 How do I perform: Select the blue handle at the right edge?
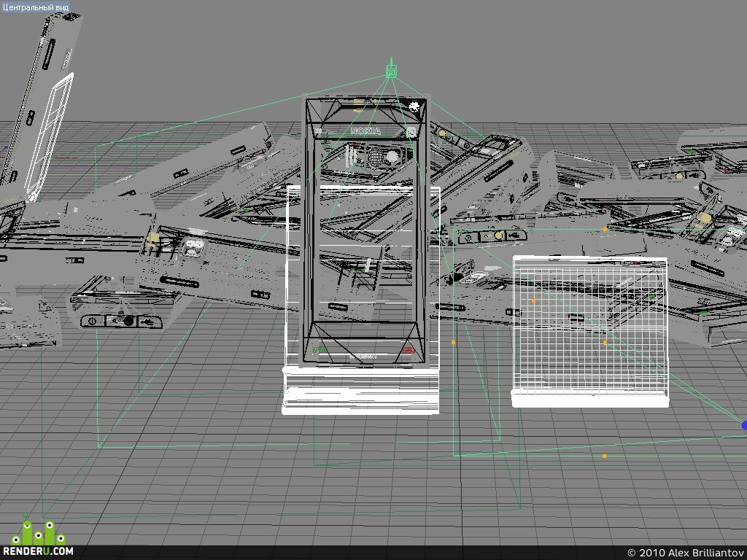click(x=744, y=425)
